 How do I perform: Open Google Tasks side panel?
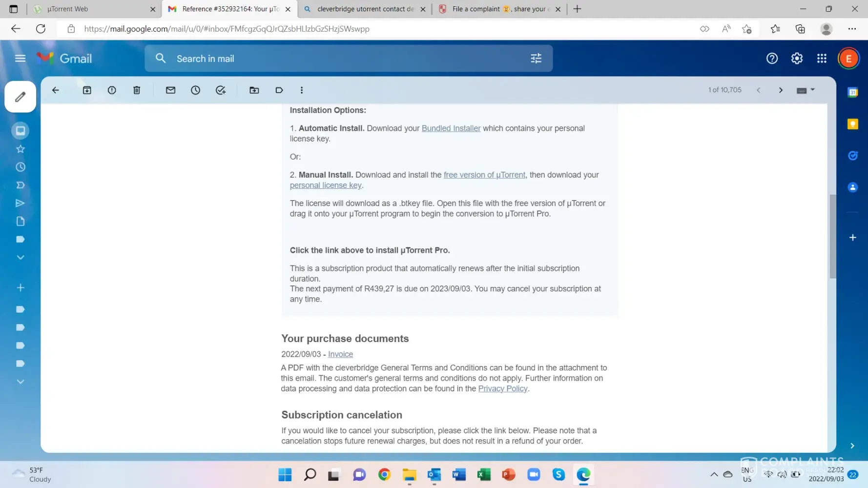[853, 156]
